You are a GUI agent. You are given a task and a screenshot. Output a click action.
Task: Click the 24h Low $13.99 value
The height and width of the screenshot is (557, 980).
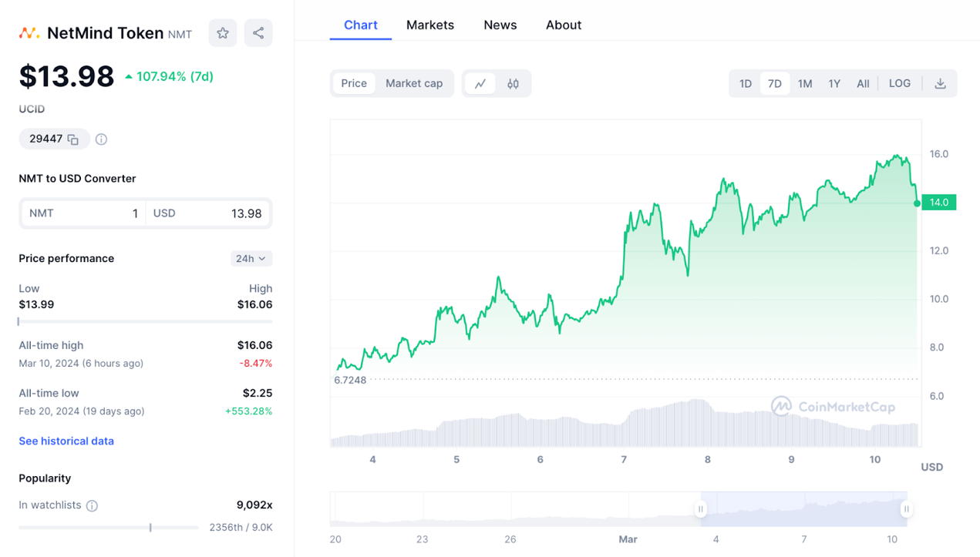coord(36,304)
